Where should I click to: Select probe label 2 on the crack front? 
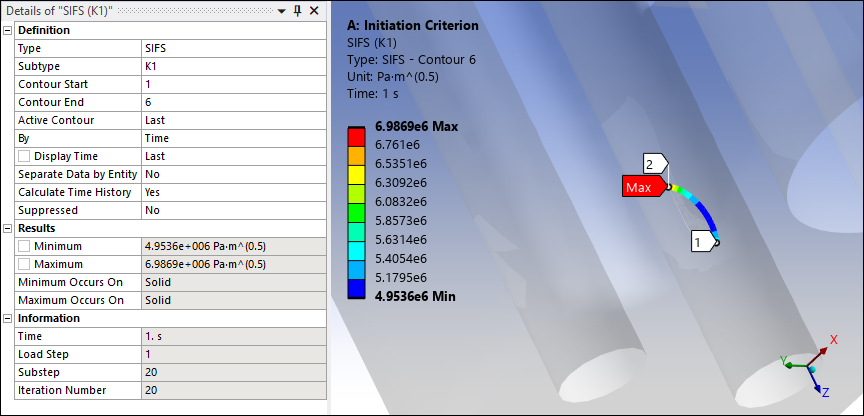pos(653,163)
